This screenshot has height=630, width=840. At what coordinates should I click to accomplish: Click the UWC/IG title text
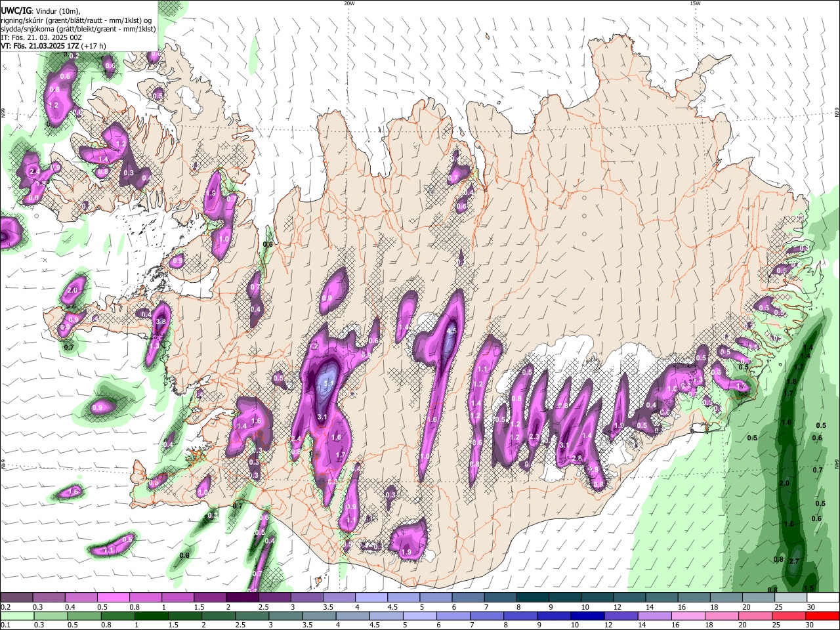tap(16, 11)
